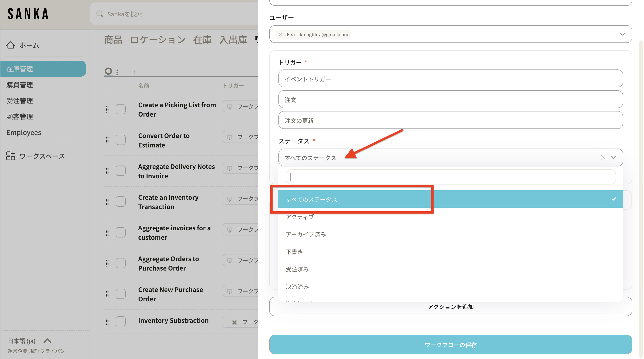This screenshot has height=359, width=644.
Task: Focus the status dropdown search field
Action: pos(451,177)
